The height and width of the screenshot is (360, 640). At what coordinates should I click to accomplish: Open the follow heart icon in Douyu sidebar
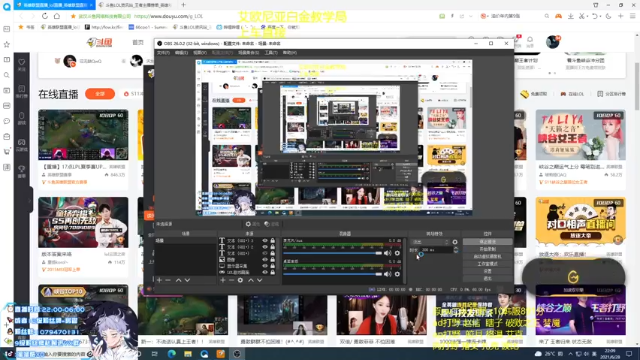point(22,64)
